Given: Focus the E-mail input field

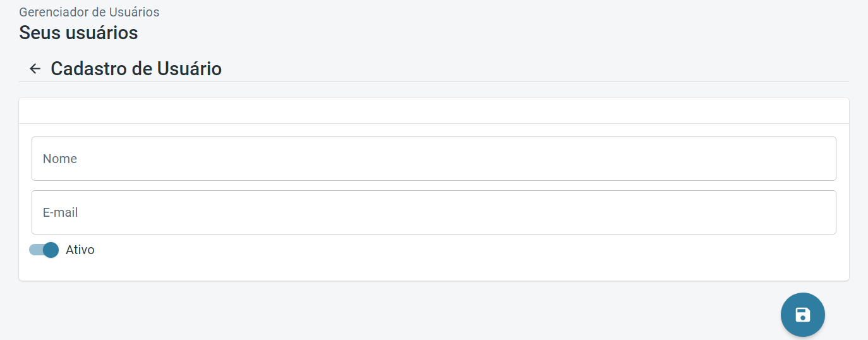Looking at the screenshot, I should click(433, 212).
